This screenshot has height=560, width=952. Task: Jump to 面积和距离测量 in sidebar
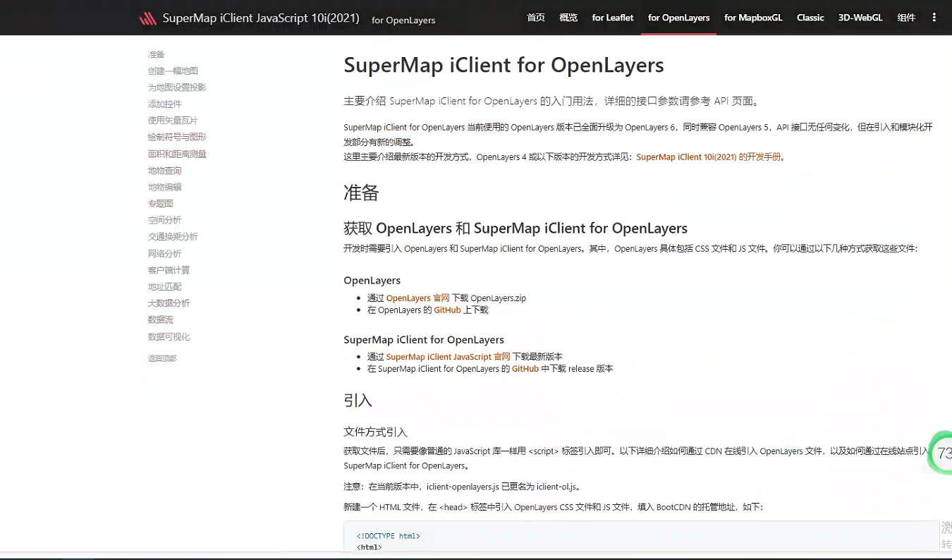177,154
